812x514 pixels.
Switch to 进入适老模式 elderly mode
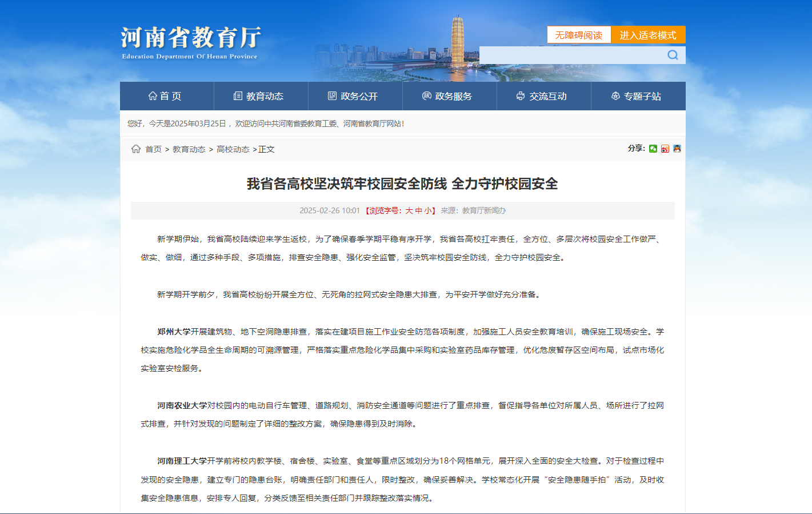(x=647, y=35)
